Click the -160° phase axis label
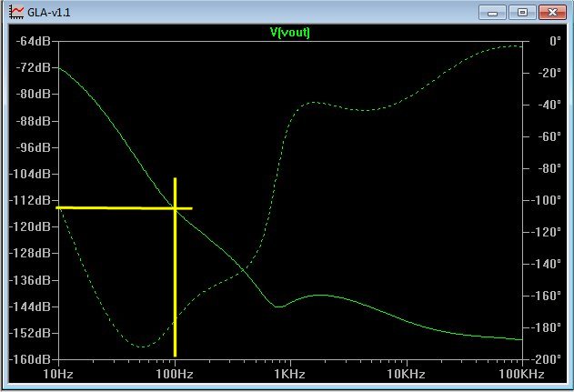The image size is (574, 392). [x=547, y=296]
